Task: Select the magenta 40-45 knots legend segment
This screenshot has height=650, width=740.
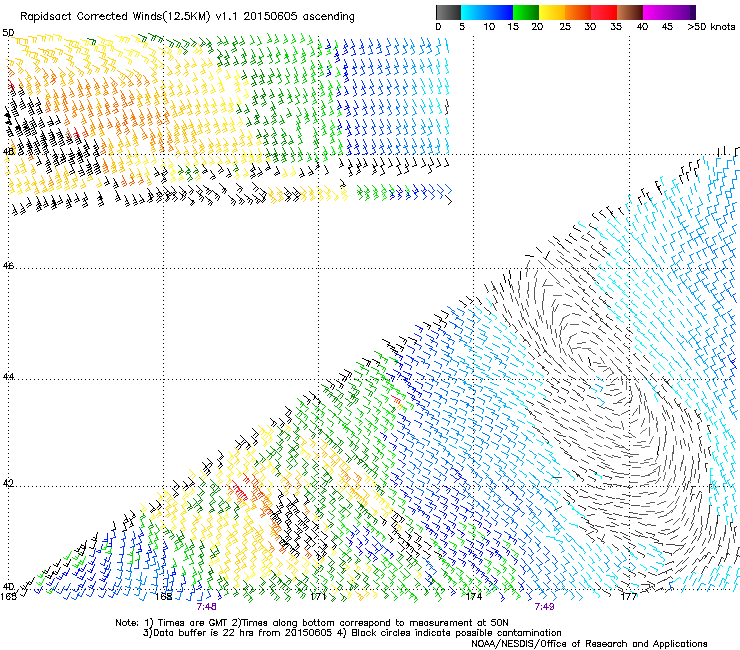Action: pyautogui.click(x=656, y=12)
